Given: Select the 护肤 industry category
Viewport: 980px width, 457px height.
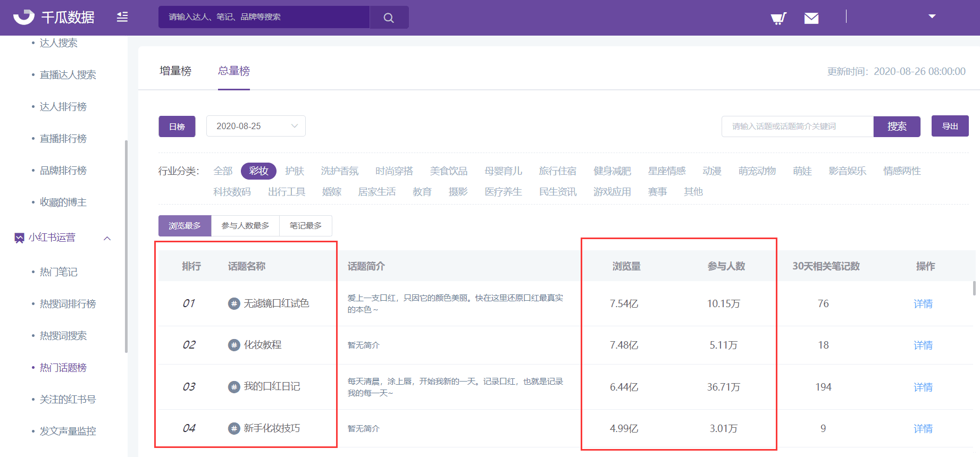Looking at the screenshot, I should (295, 171).
